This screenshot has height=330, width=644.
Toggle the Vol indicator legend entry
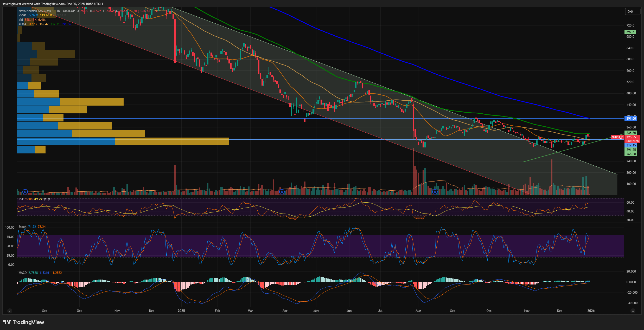click(x=21, y=20)
